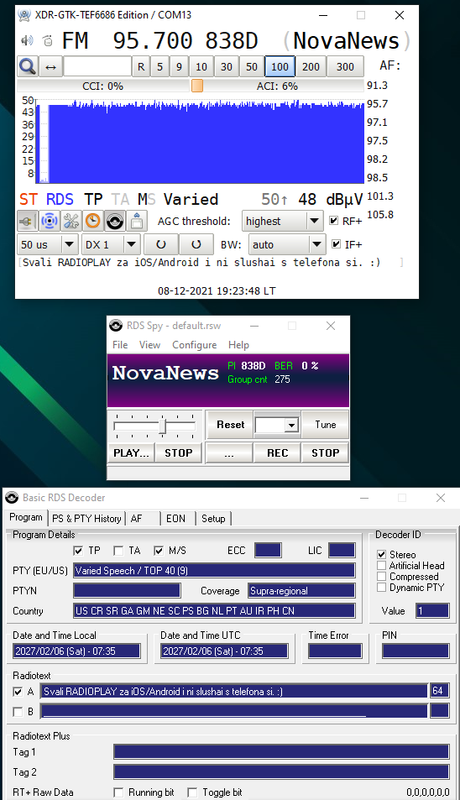Open the AGC threshold dropdown
460x800 pixels.
(x=283, y=221)
